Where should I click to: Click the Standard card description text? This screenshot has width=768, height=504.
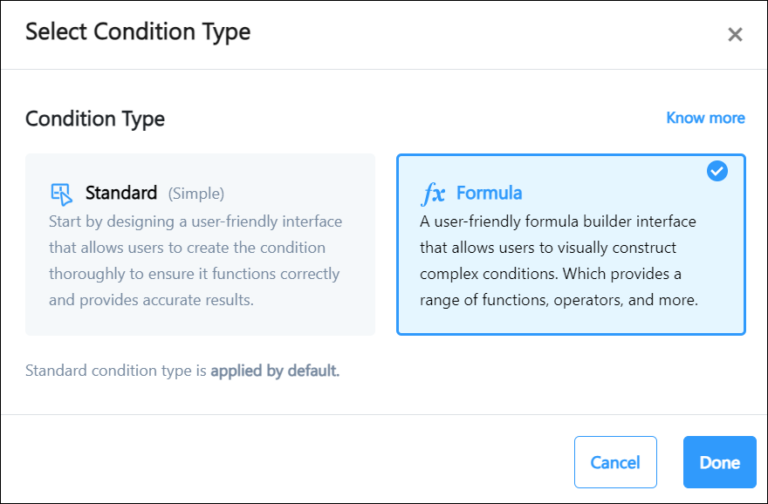click(195, 261)
